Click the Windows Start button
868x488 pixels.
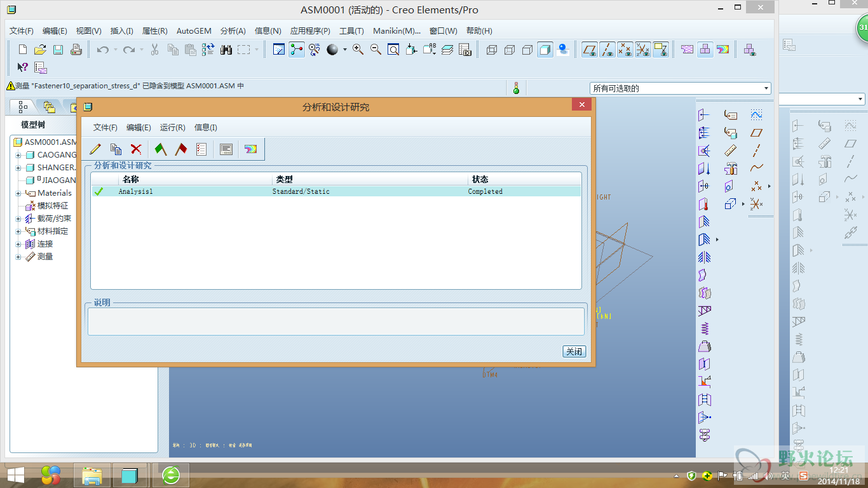15,475
